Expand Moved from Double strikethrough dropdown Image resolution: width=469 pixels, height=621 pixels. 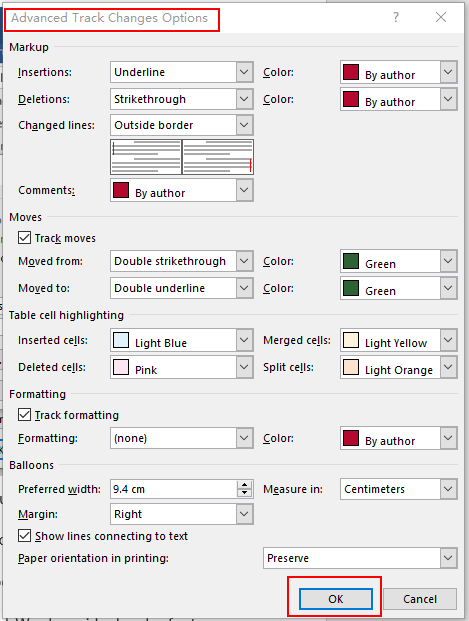[182, 261]
